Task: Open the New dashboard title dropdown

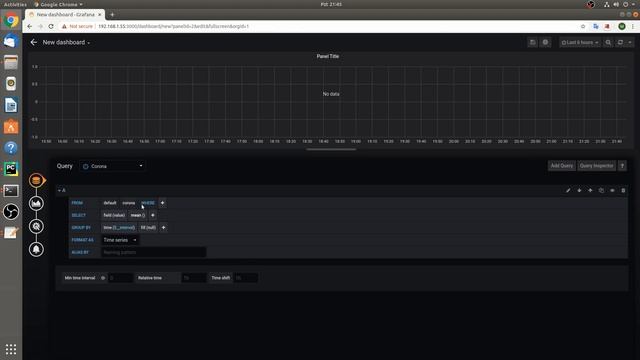Action: tap(66, 42)
